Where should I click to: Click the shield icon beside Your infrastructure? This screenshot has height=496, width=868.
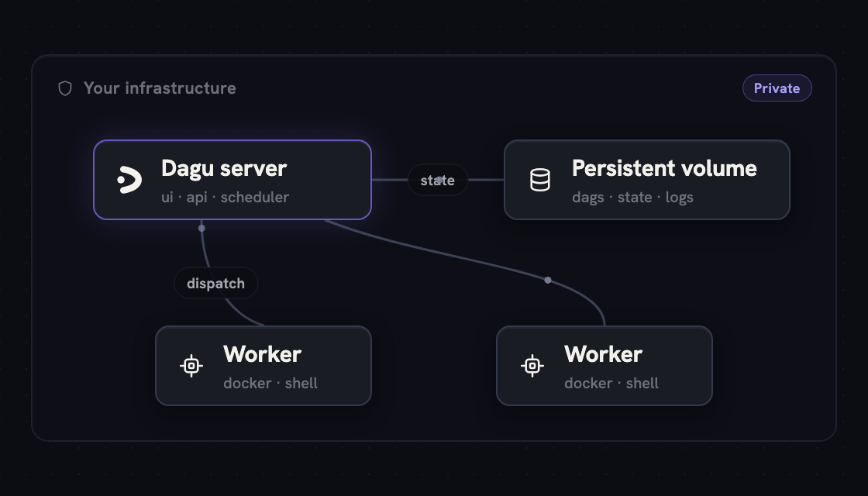coord(65,88)
